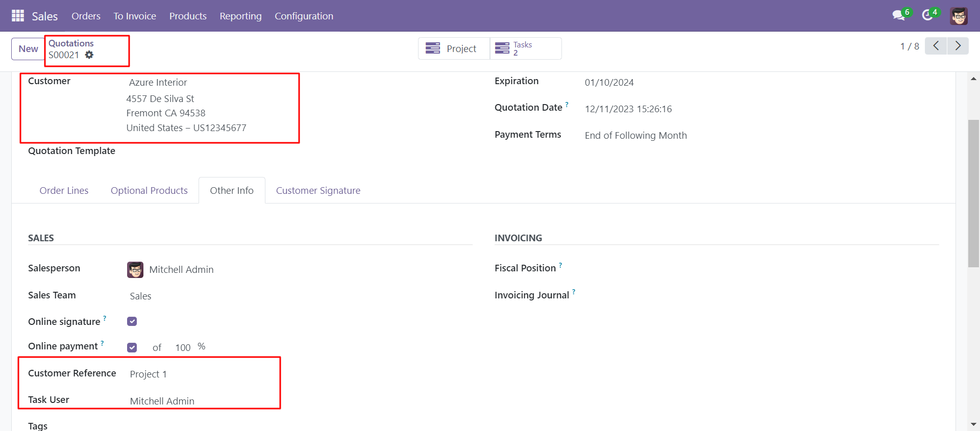
Task: Click the text Fremont CA 94538
Action: click(166, 113)
